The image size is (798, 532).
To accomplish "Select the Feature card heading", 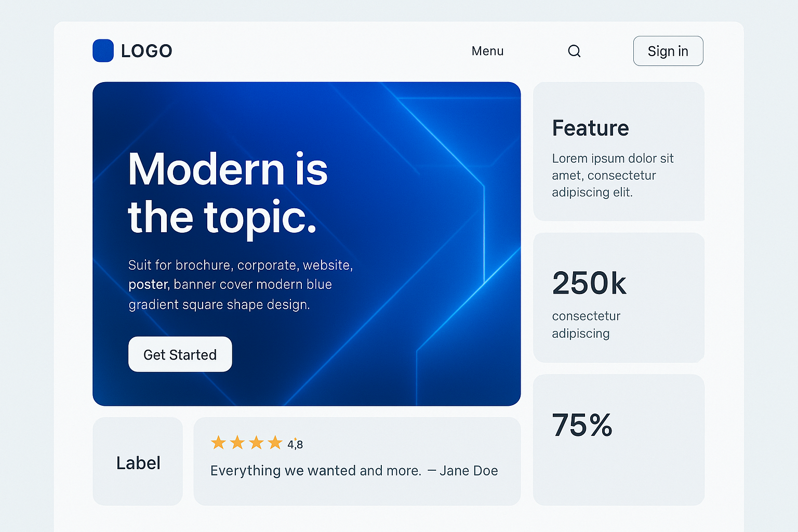I will click(x=590, y=128).
